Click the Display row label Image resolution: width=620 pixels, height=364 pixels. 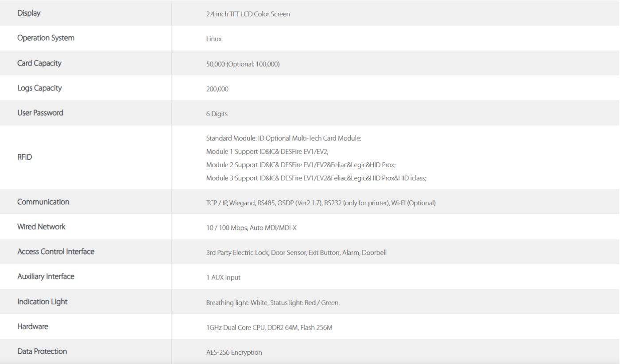[x=29, y=13]
